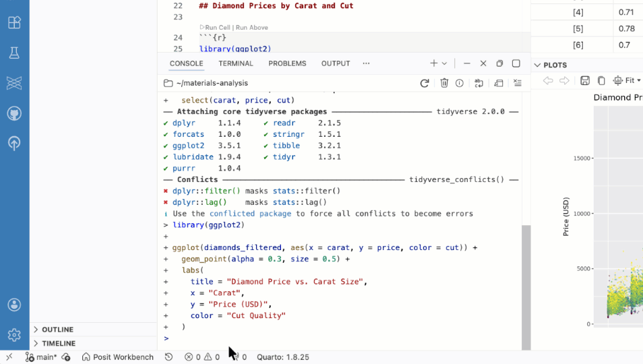Open the Extensions view in the activity bar
Viewport: 643px width, 364px height.
[14, 23]
